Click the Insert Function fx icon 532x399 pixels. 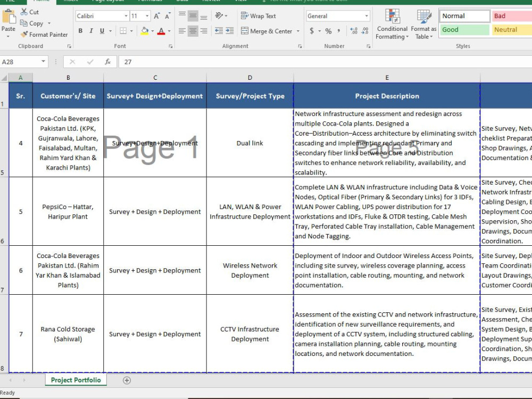(x=107, y=62)
